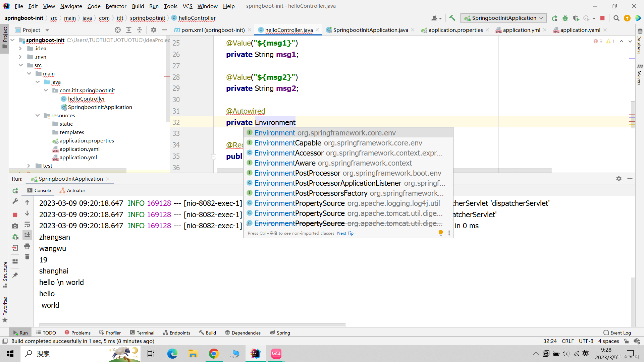This screenshot has width=644, height=362.
Task: Rerun SpringbootInitApplication from the run panel
Action: coord(15,190)
